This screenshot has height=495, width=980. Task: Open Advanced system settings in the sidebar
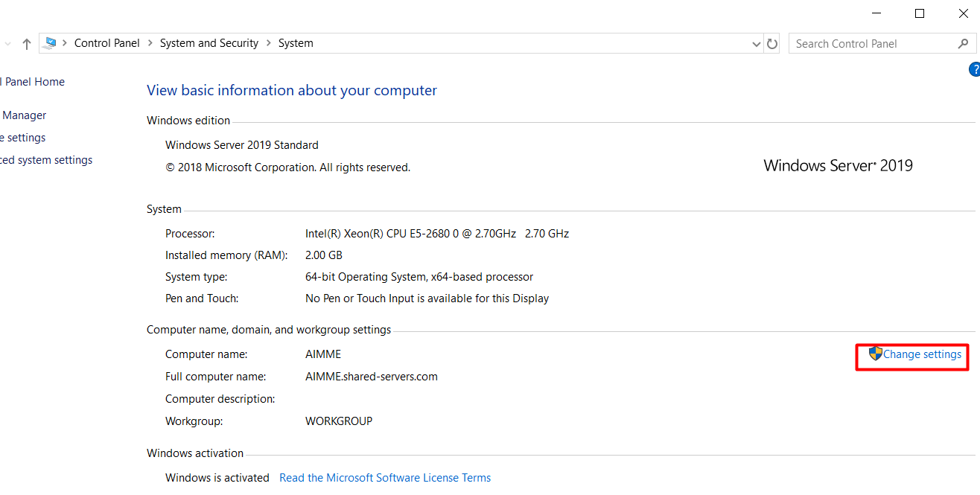click(46, 159)
